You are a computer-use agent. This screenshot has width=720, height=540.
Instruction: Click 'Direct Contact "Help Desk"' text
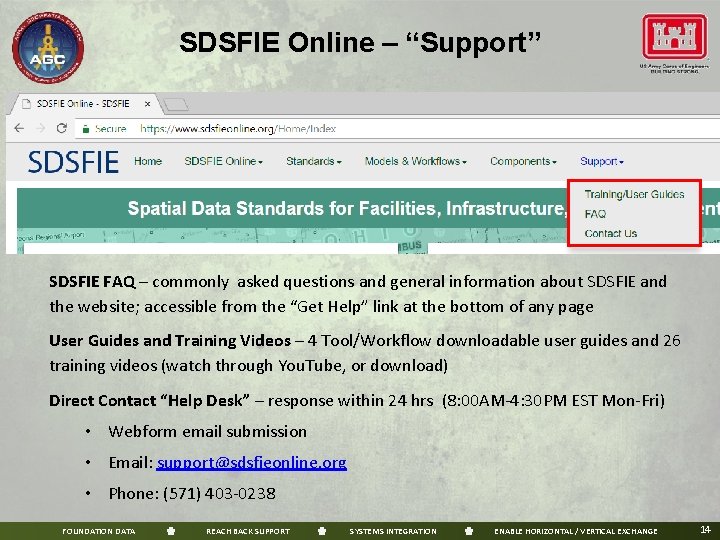tap(149, 400)
